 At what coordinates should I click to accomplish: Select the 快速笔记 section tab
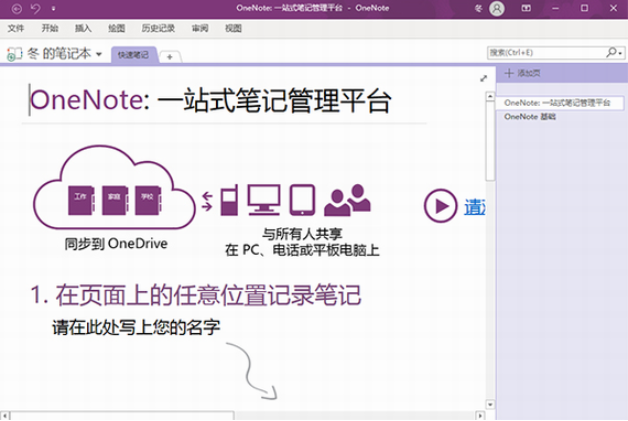132,55
